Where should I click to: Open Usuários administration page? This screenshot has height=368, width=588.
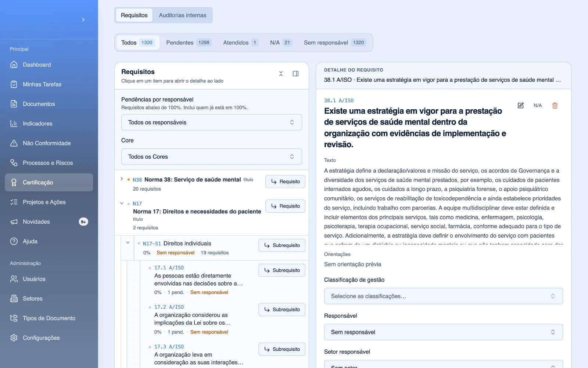click(x=49, y=279)
